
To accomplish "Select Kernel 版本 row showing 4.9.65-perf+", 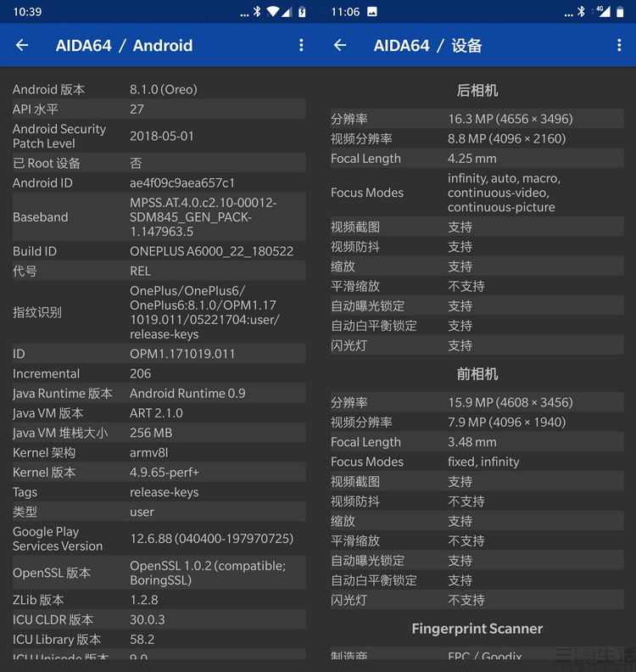I will coord(159,473).
